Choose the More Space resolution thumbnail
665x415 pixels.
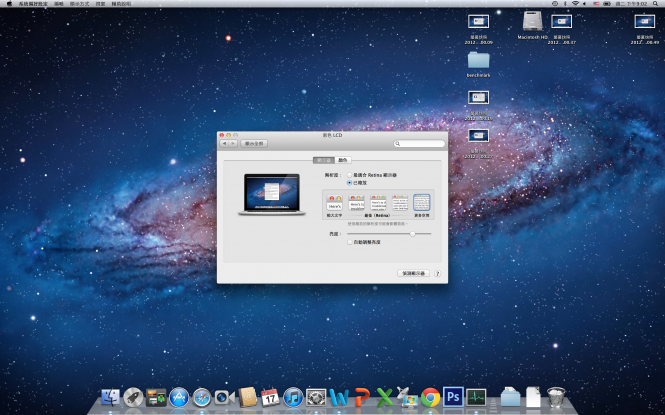[x=422, y=203]
